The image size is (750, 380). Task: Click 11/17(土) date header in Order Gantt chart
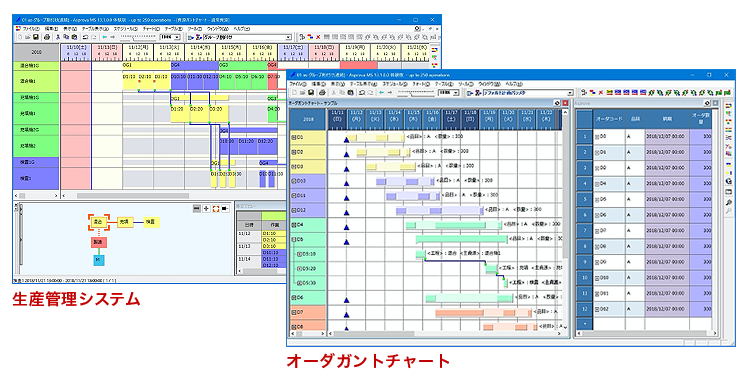tap(451, 119)
